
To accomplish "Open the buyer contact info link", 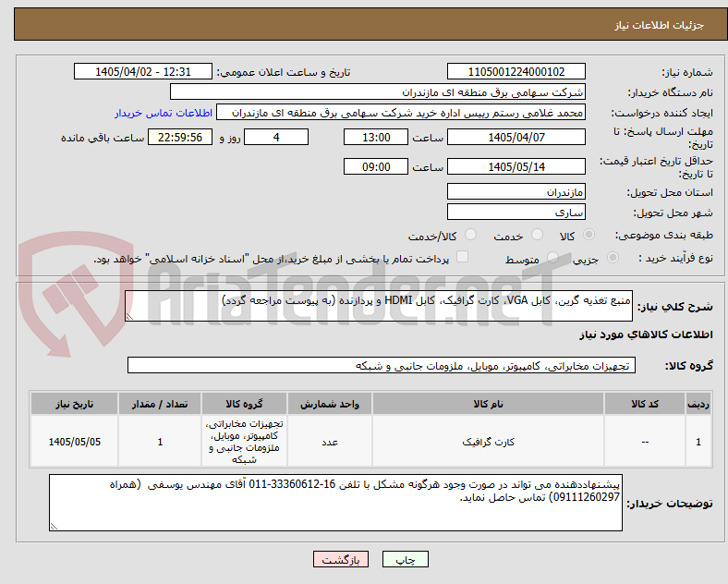I will tap(164, 113).
